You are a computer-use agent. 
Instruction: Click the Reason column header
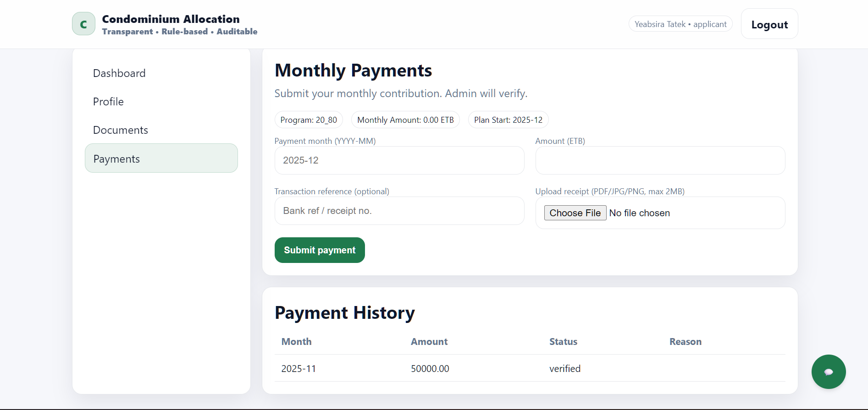pyautogui.click(x=686, y=342)
